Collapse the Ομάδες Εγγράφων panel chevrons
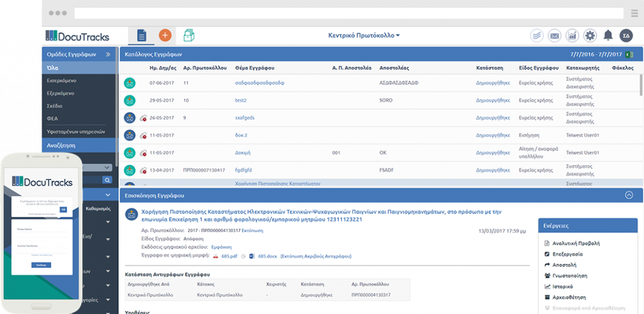644x314 pixels. 108,54
